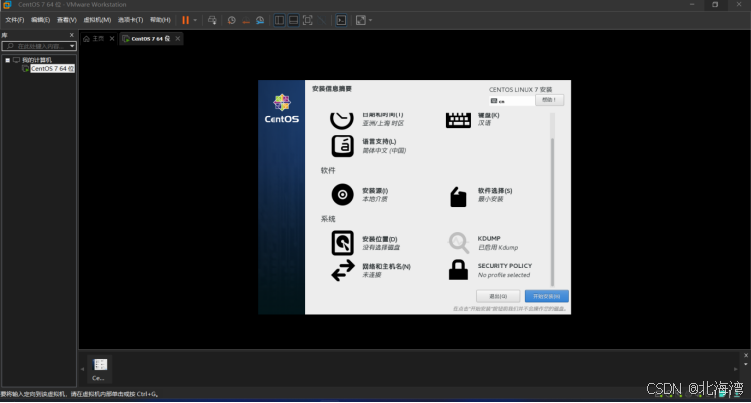Click the 本地介质 installation source text
This screenshot has height=403, width=751.
[375, 199]
